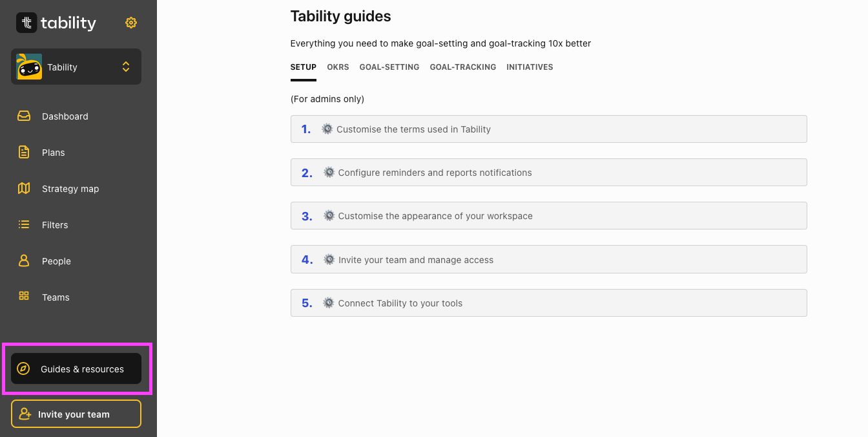Click the '(For admins only)' note
The image size is (868, 437).
pos(327,99)
